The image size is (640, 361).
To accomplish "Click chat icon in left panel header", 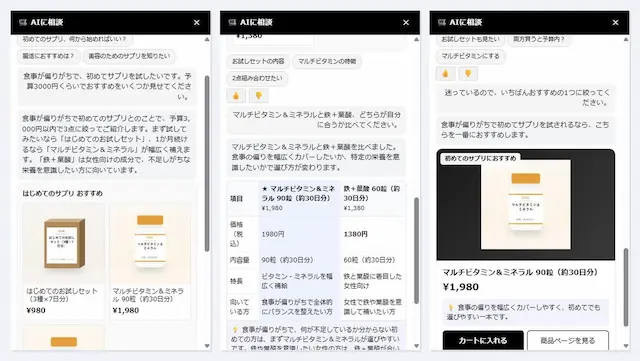I will click(x=23, y=22).
